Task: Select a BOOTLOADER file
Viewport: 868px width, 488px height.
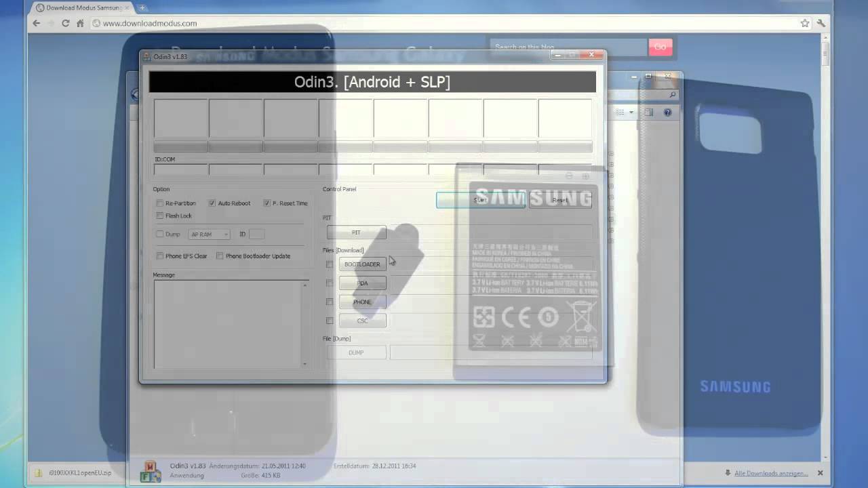Action: click(x=362, y=264)
